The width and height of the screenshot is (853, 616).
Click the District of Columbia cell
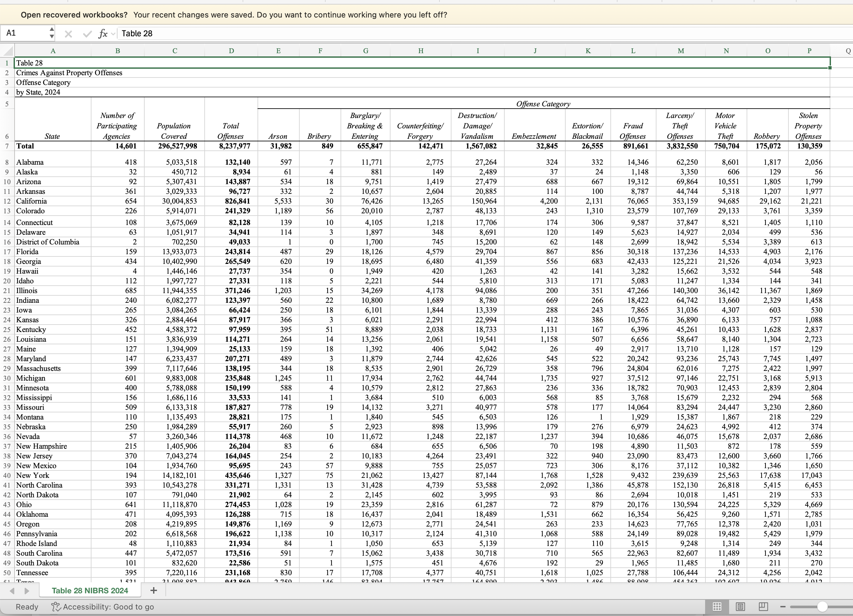[x=53, y=242]
